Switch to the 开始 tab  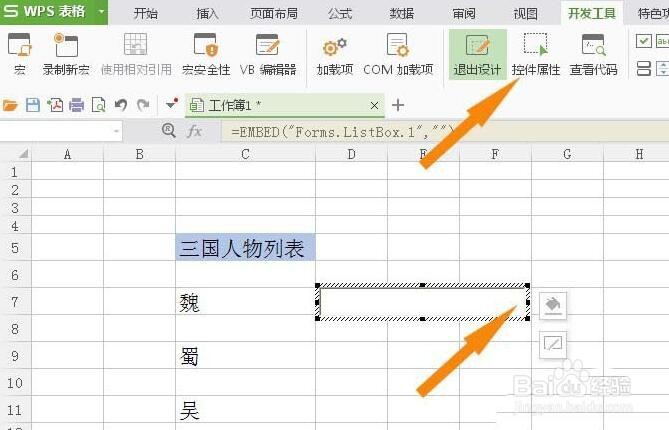[146, 14]
